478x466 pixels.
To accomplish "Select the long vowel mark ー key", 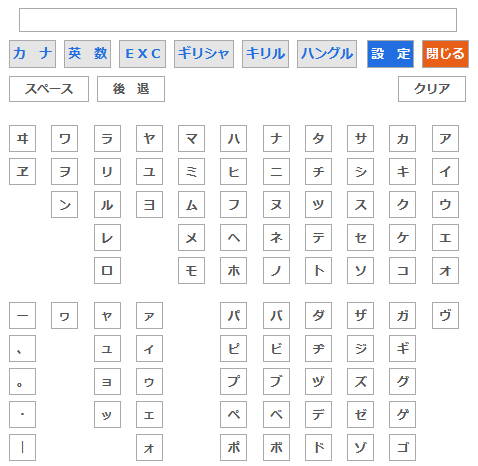I will click(22, 316).
